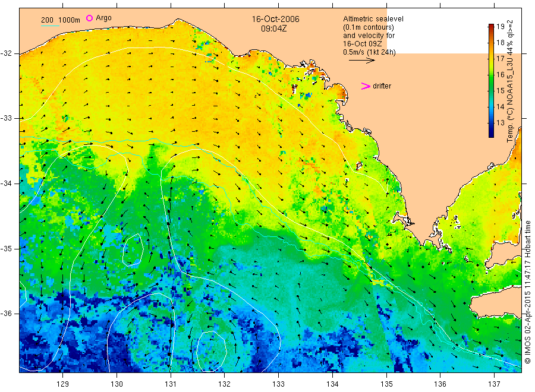Click the color bar label 17
This screenshot has height=392, width=535.
coord(500,59)
